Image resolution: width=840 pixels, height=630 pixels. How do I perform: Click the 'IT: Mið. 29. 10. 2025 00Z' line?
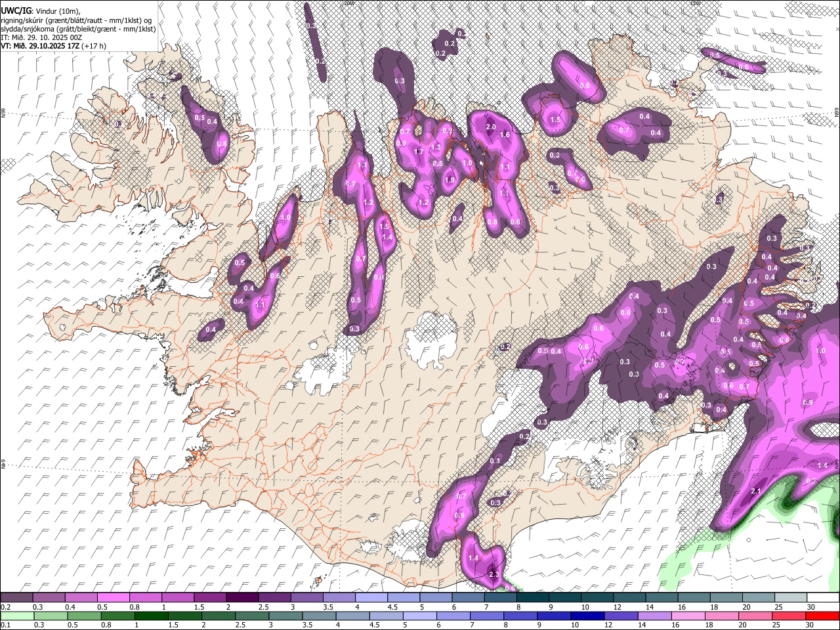(41, 37)
